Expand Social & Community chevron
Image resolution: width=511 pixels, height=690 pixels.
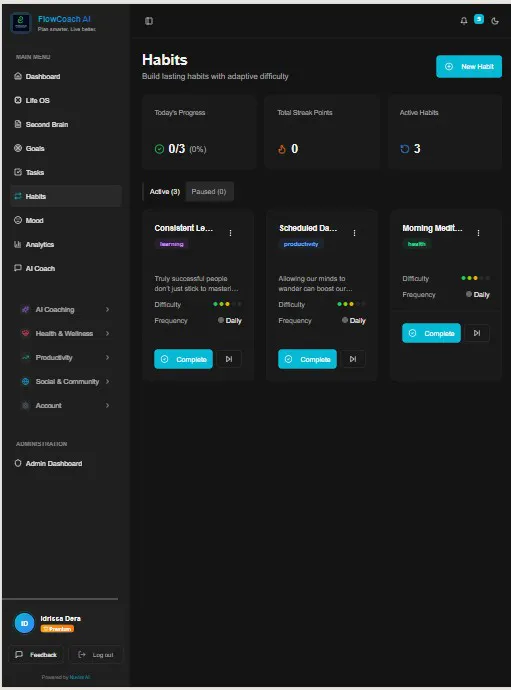pyautogui.click(x=107, y=381)
